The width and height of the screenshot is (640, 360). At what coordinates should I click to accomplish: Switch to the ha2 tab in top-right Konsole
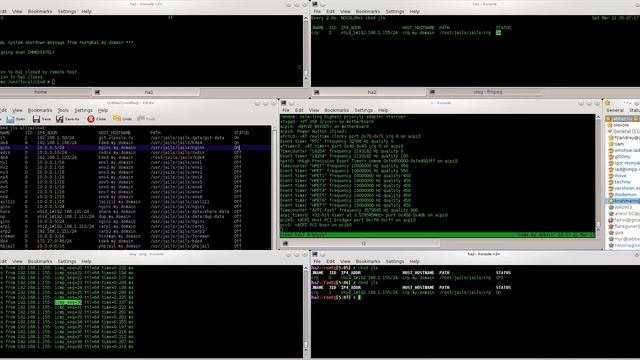tap(369, 92)
